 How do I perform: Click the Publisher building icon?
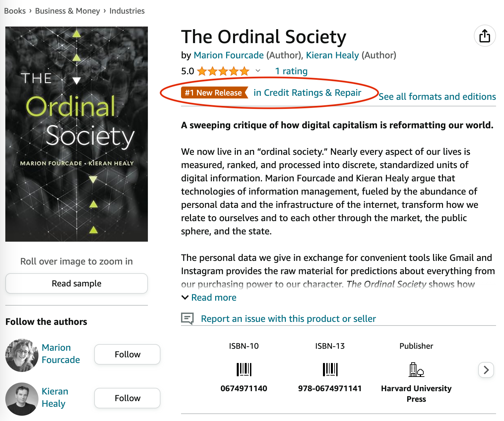(x=416, y=369)
